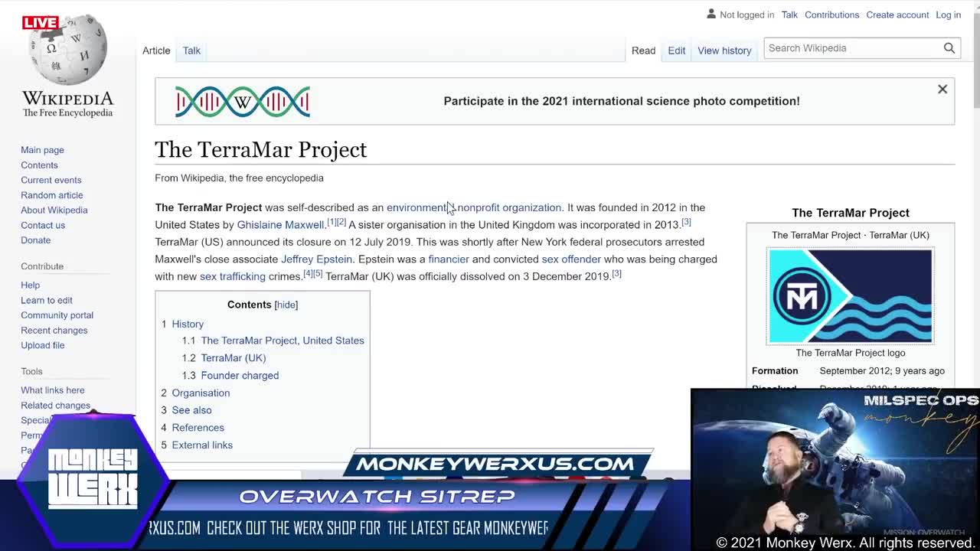Screen dimensions: 980x551
Task: Click Log in link
Action: [x=948, y=15]
